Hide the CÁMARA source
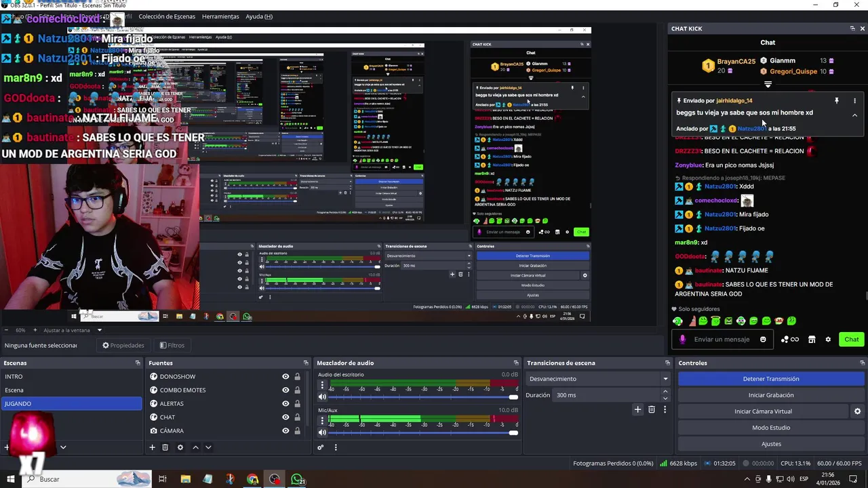Viewport: 868px width, 488px height. point(285,430)
